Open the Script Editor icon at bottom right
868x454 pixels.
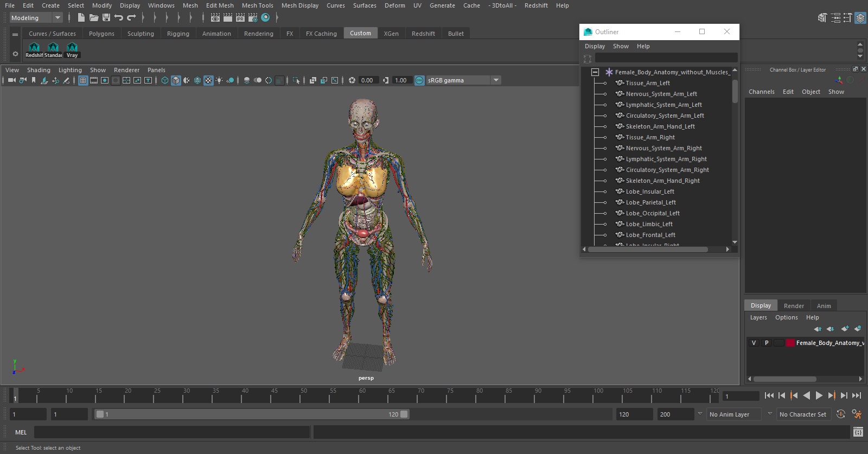858,432
